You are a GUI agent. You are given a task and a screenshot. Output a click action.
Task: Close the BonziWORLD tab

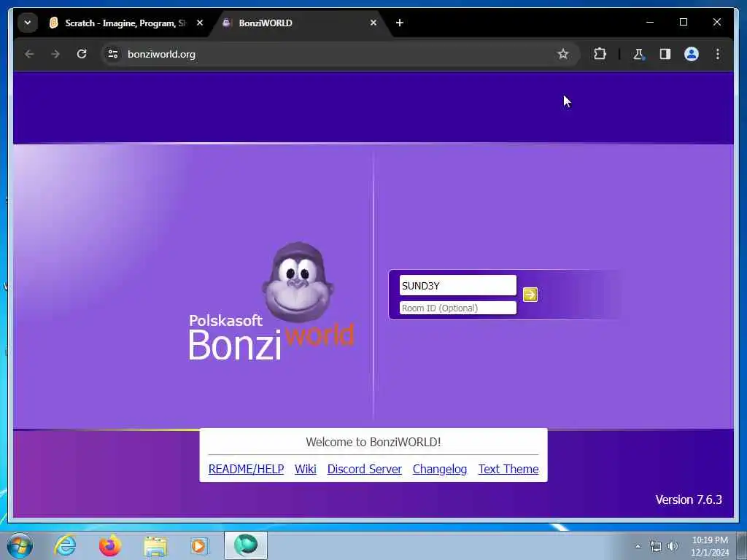[x=373, y=23]
